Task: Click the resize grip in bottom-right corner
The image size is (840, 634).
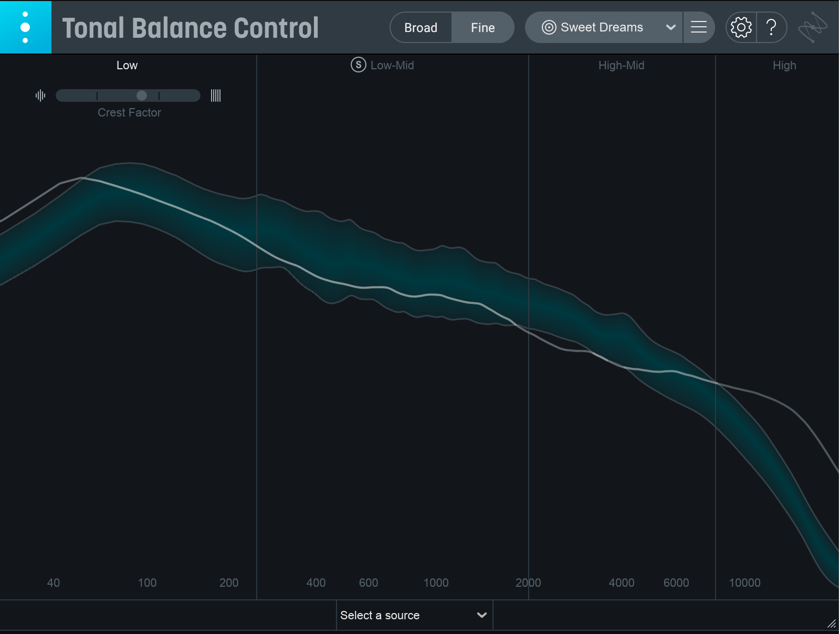Action: 832,624
